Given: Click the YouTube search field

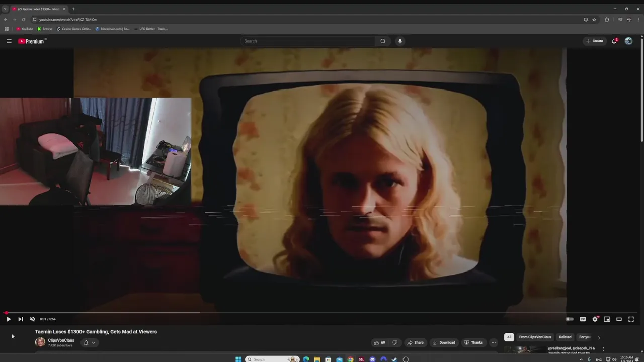Looking at the screenshot, I should point(308,41).
